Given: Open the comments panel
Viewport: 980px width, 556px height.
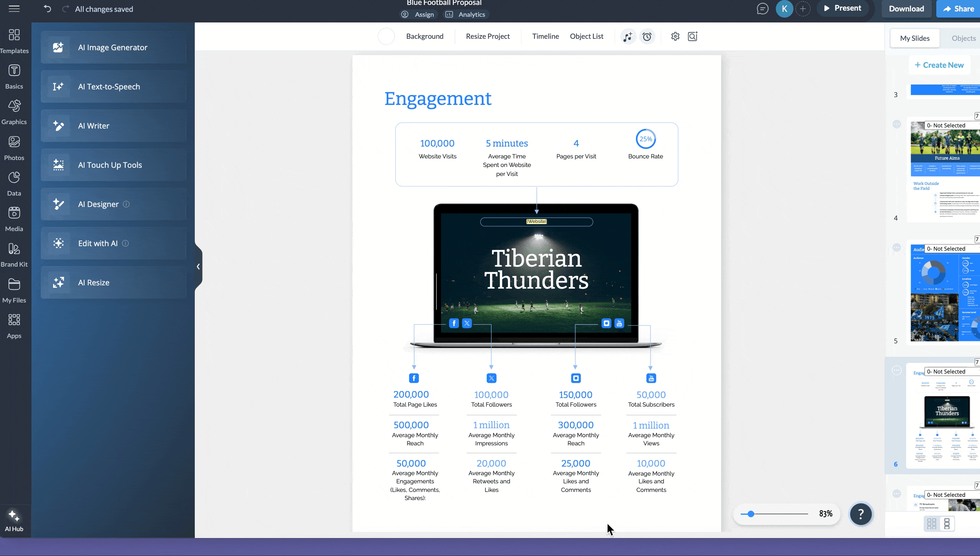Looking at the screenshot, I should tap(762, 9).
